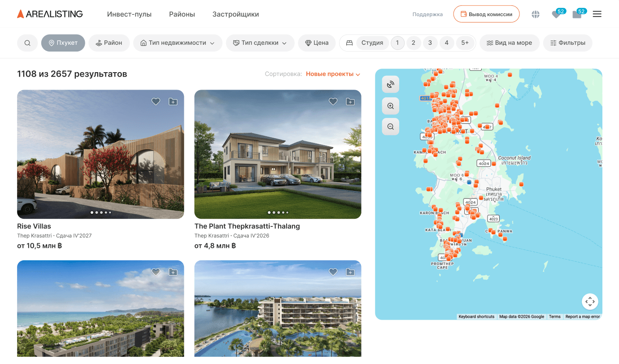The image size is (619, 364).
Task: Click the AREALISTING logo
Action: click(50, 14)
